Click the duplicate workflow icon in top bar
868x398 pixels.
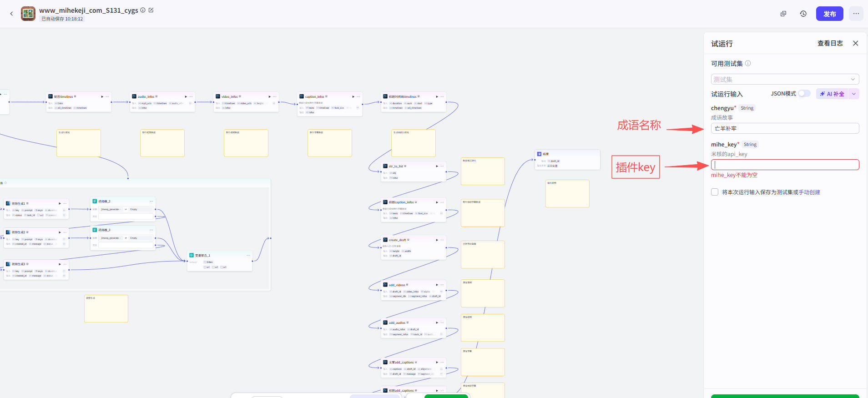(783, 14)
